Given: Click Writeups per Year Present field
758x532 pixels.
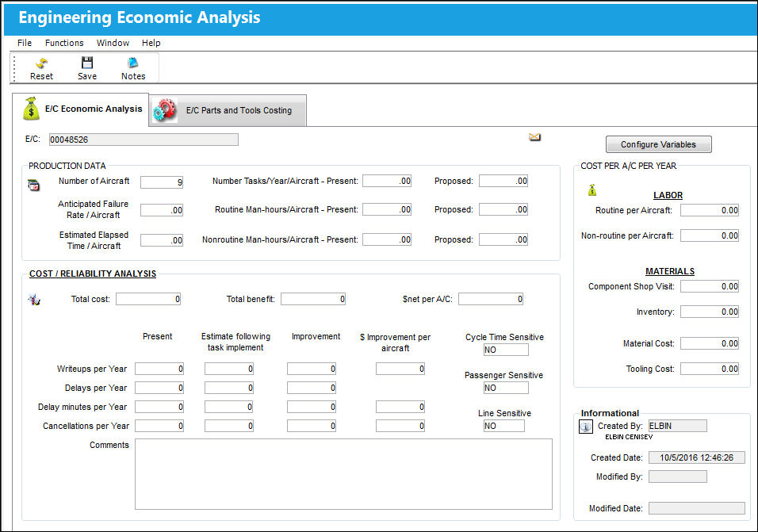Looking at the screenshot, I should point(159,369).
